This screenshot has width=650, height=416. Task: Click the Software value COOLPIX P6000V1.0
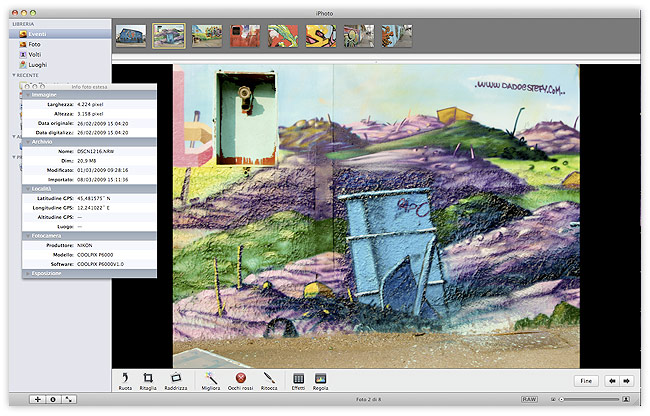(x=100, y=264)
